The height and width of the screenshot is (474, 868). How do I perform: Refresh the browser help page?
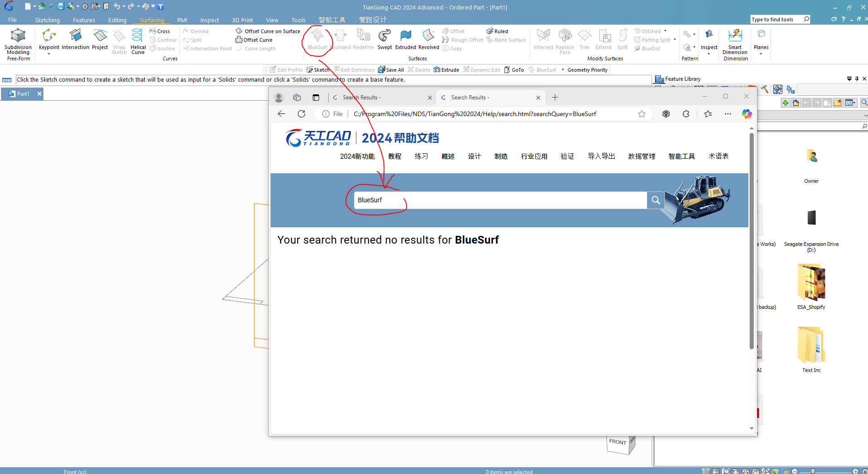(x=301, y=114)
